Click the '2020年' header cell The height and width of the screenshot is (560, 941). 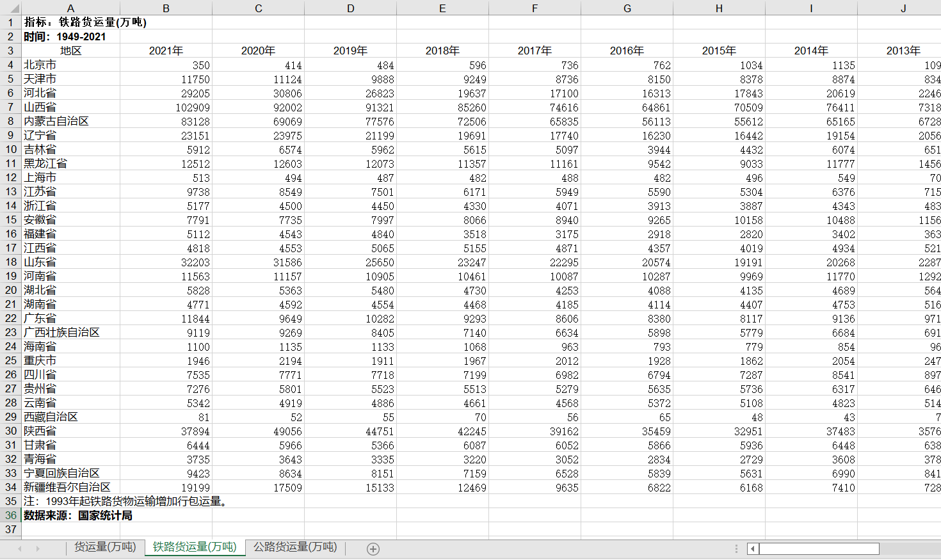pyautogui.click(x=258, y=51)
